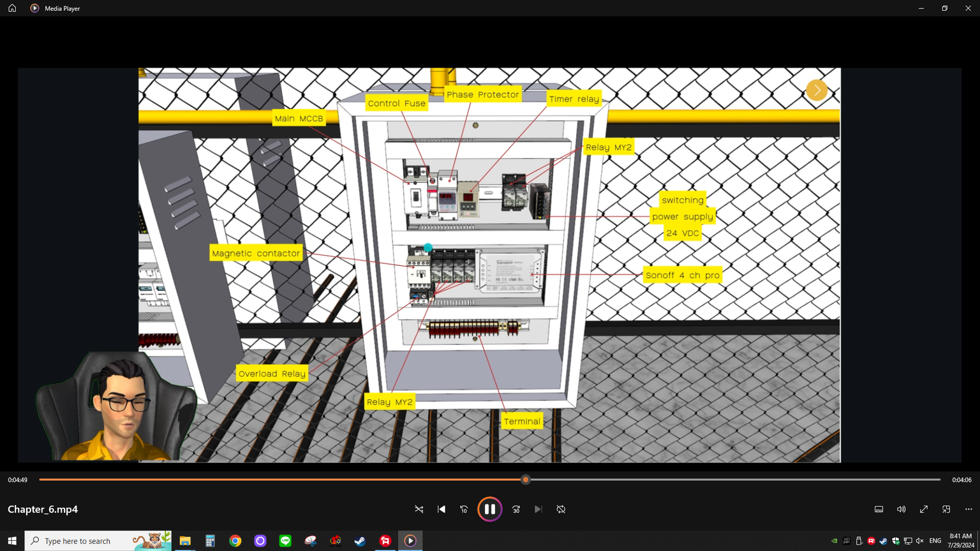Click the Media Player home icon
Image resolution: width=980 pixels, height=551 pixels.
pyautogui.click(x=12, y=8)
